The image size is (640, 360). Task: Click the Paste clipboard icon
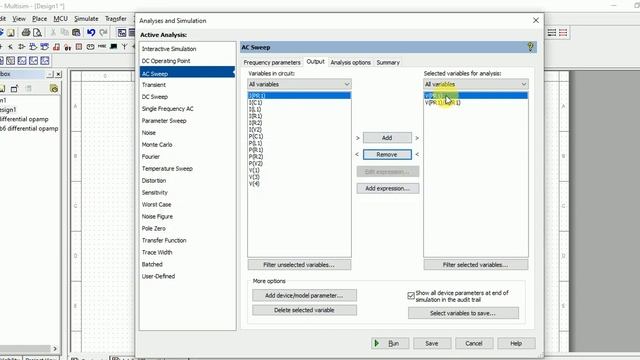(76, 33)
